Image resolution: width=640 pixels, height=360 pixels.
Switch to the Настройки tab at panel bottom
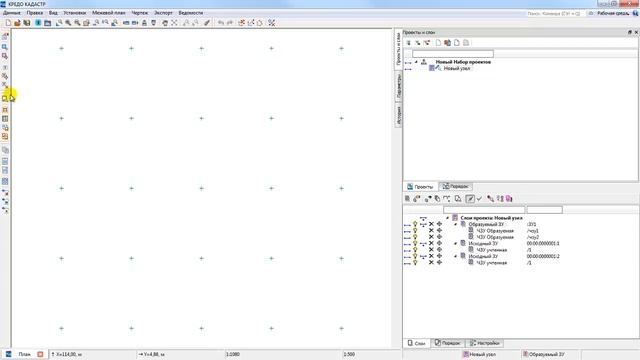click(484, 343)
